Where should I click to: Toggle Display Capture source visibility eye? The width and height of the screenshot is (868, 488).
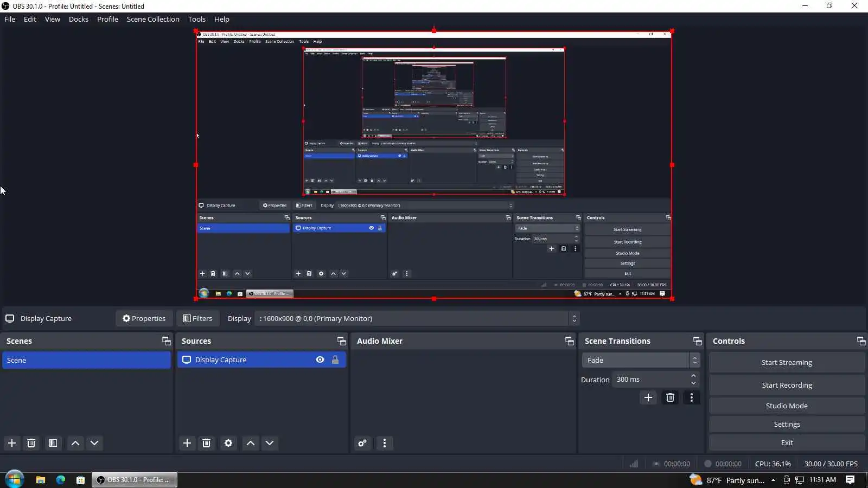point(320,359)
